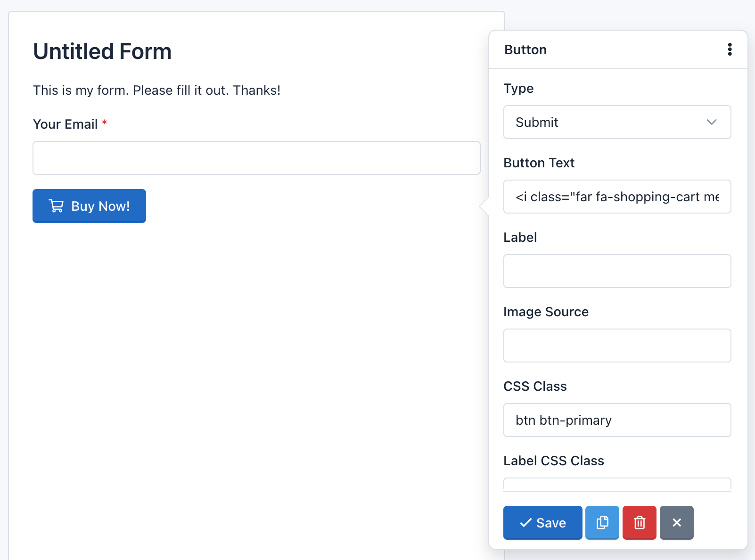Focus the Image Source input
Viewport: 755px width, 560px height.
(617, 346)
